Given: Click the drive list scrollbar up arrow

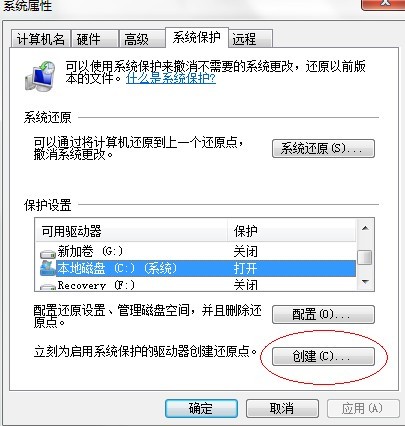Looking at the screenshot, I should tap(365, 228).
